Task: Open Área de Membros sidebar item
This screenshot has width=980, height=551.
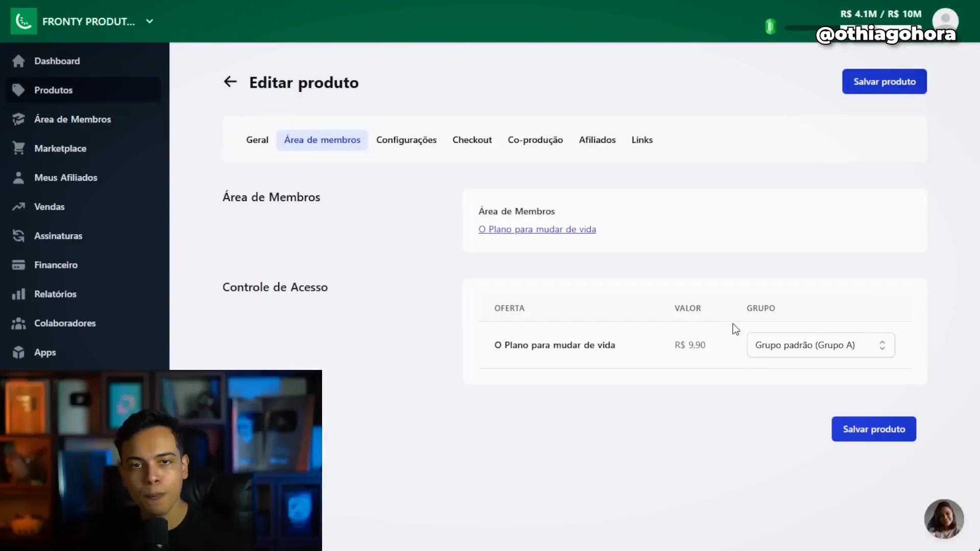Action: pos(83,119)
